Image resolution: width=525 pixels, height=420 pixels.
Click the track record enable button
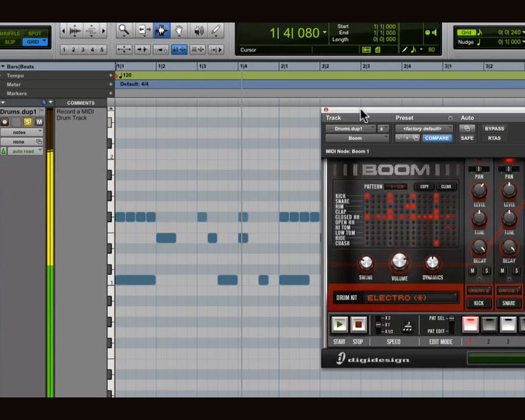(5, 122)
